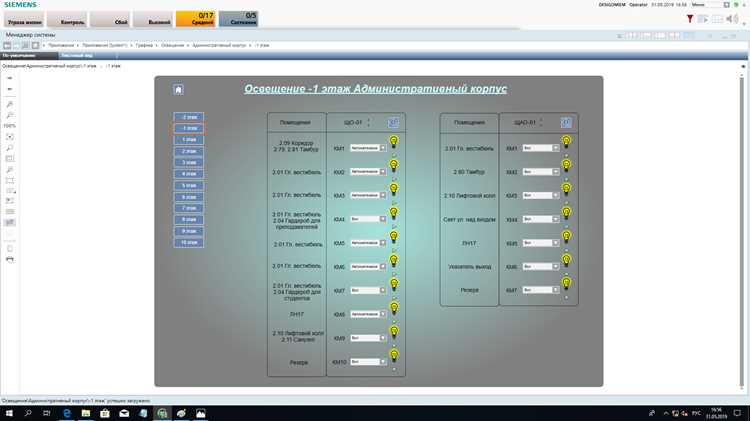Toggle the lamp in the Указатель выход KM6 row
750x421 pixels.
(x=566, y=260)
